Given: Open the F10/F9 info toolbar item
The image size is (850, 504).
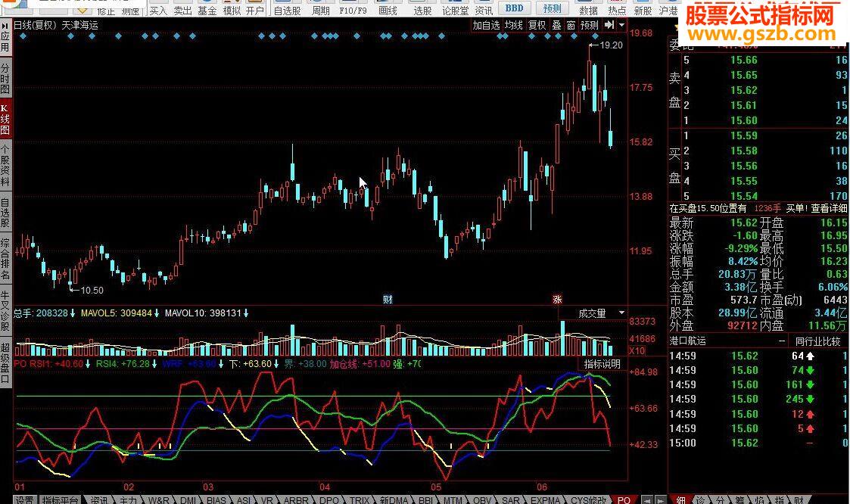Looking at the screenshot, I should click(353, 11).
